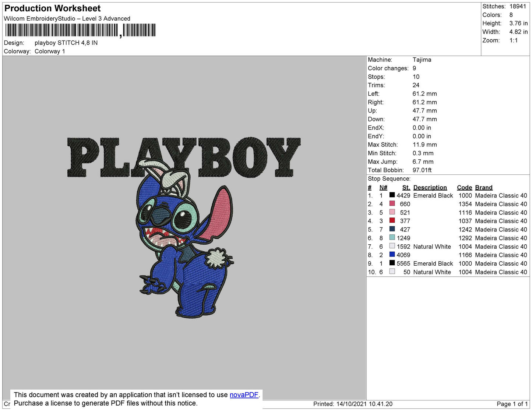This screenshot has height=411, width=532.
Task: Click the Code column header
Action: point(464,187)
